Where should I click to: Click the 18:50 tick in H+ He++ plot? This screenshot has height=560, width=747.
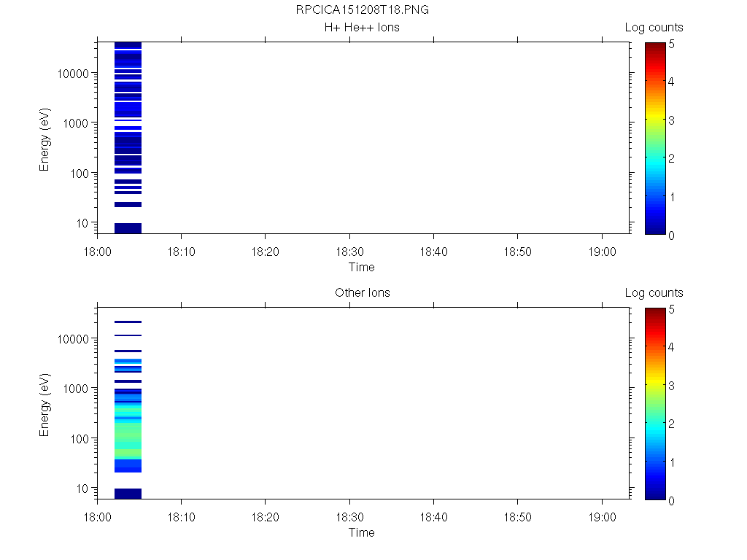click(x=518, y=252)
